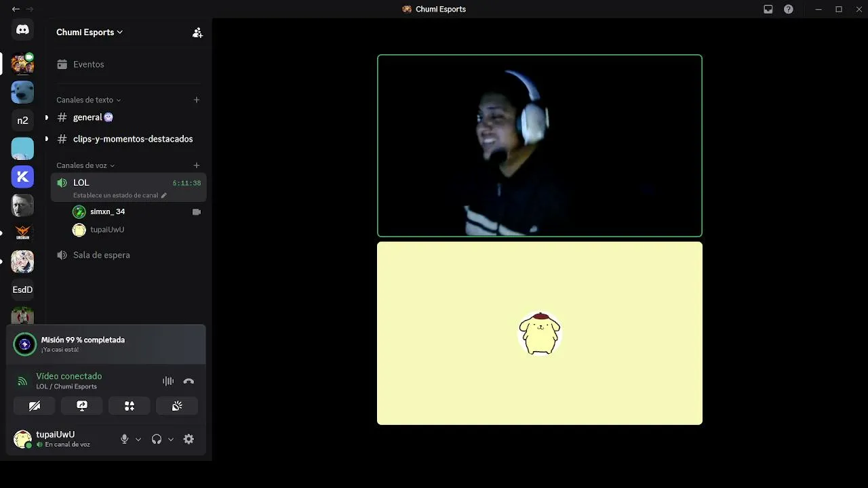The image size is (868, 488).
Task: Disconnect from the voice call
Action: tap(189, 381)
